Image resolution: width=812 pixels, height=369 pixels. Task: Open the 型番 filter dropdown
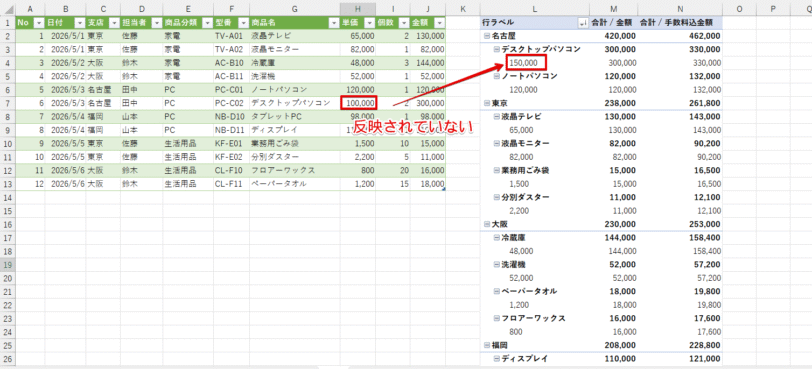[243, 23]
